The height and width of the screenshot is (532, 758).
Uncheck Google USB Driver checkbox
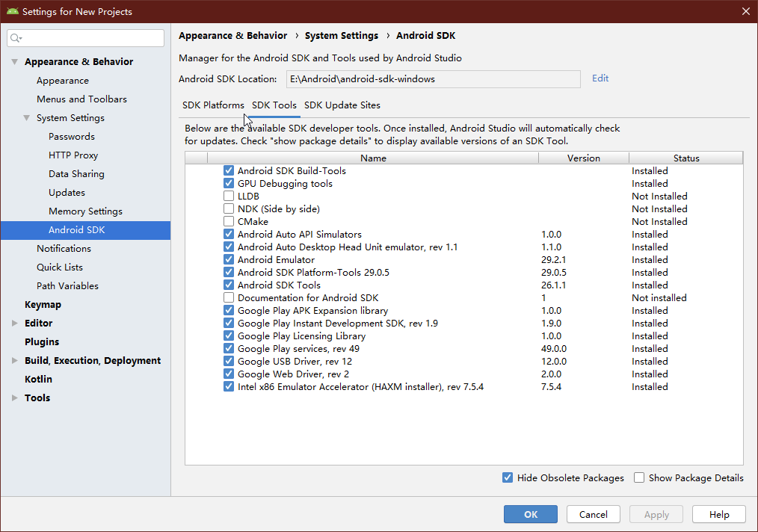pyautogui.click(x=229, y=361)
